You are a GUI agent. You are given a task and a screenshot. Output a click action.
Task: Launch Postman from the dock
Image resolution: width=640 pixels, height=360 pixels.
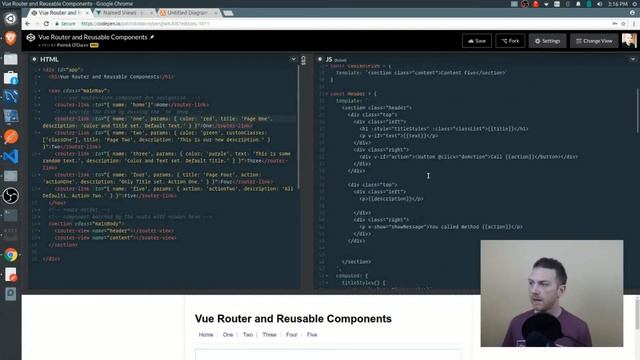point(11,137)
